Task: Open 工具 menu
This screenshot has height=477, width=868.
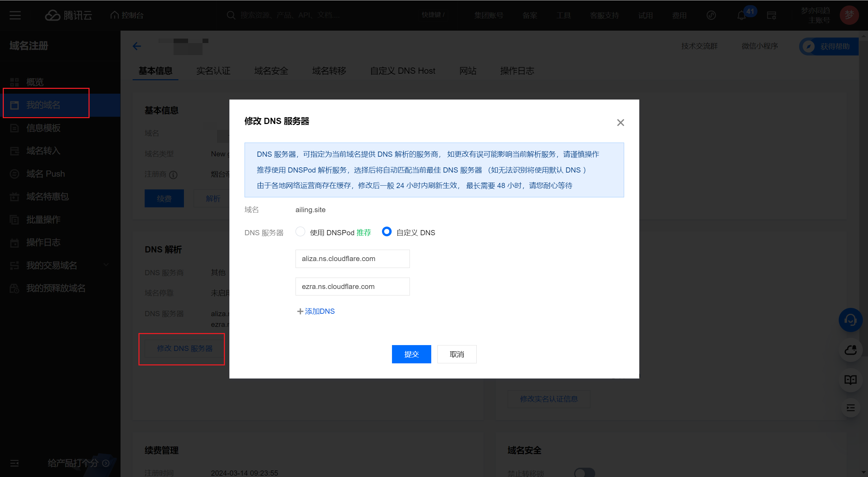Action: pyautogui.click(x=564, y=15)
